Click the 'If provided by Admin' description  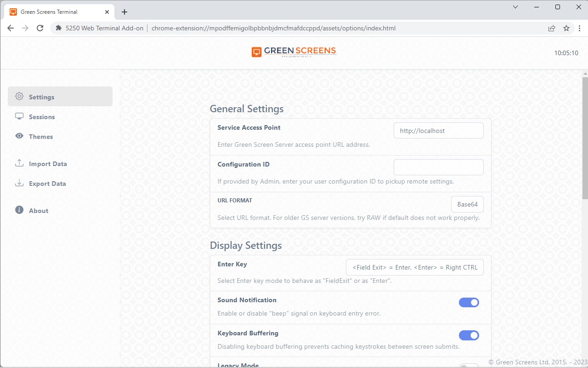[x=335, y=181]
